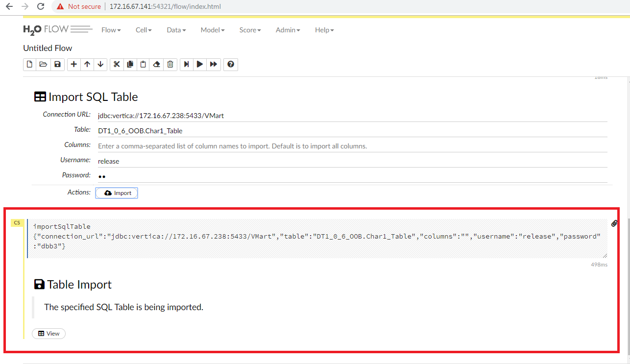
Task: Go forward in browser
Action: 24,6
